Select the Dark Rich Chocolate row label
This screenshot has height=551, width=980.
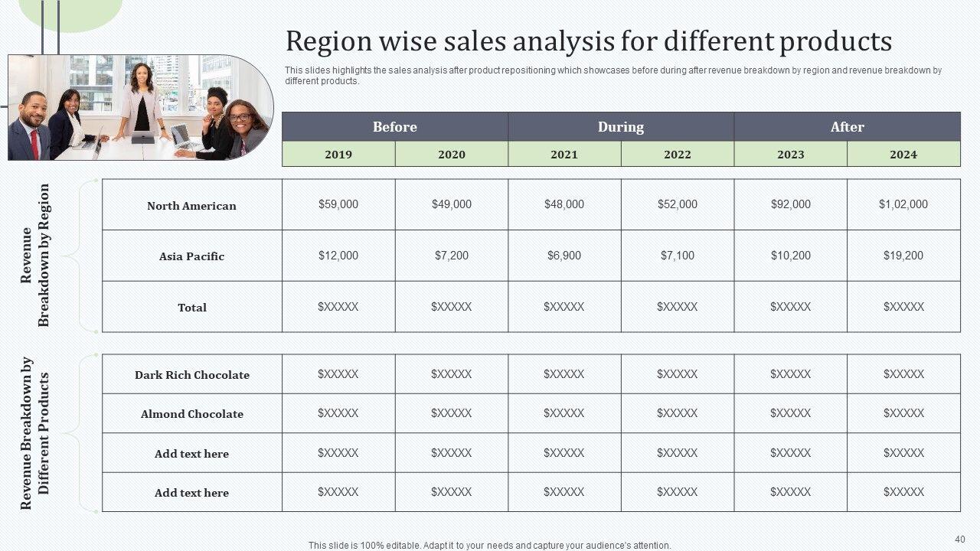click(x=191, y=375)
